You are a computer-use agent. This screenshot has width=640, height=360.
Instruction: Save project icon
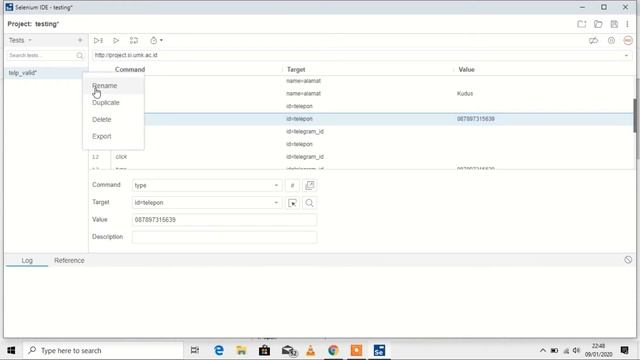[x=614, y=24]
